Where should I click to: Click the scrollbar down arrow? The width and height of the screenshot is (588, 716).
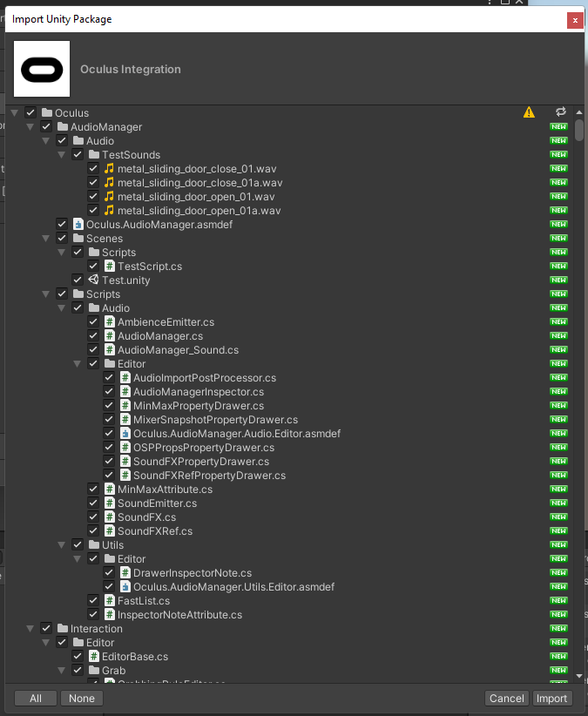[579, 676]
